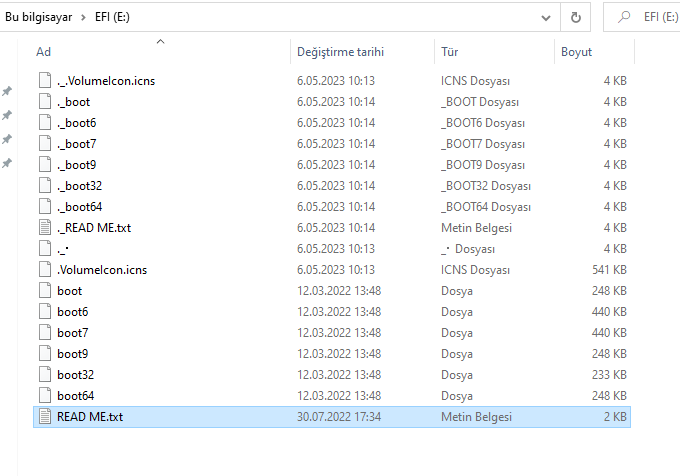Click file icon of boot7
Image resolution: width=680 pixels, height=476 pixels.
tap(45, 333)
